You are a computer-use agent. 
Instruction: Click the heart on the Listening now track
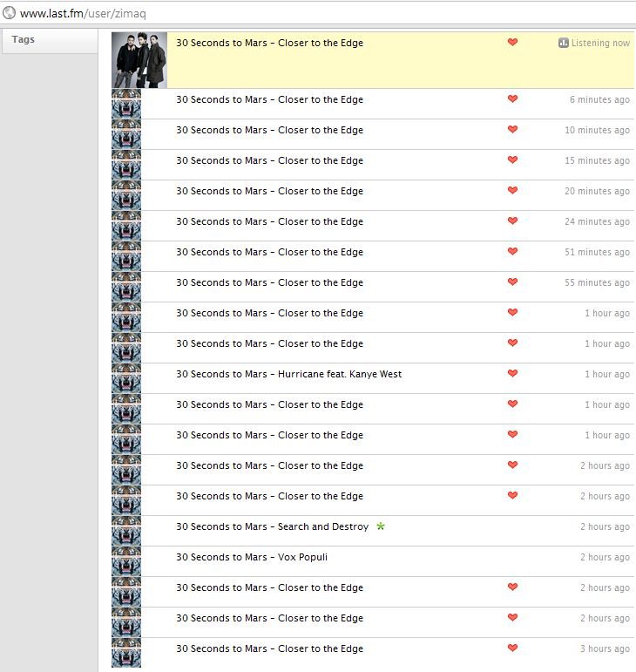[x=512, y=42]
